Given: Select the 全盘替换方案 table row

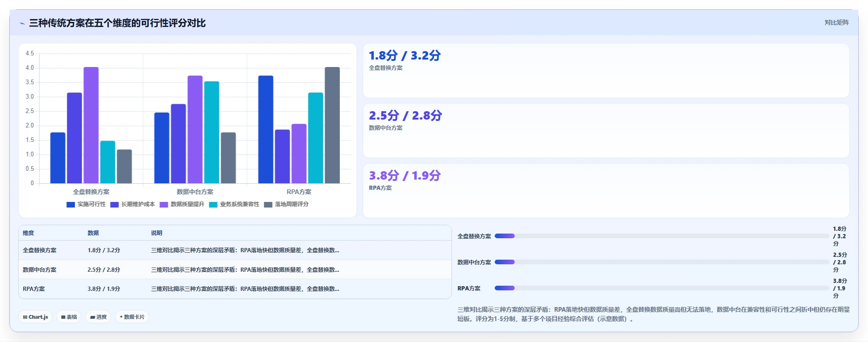Looking at the screenshot, I should [235, 250].
